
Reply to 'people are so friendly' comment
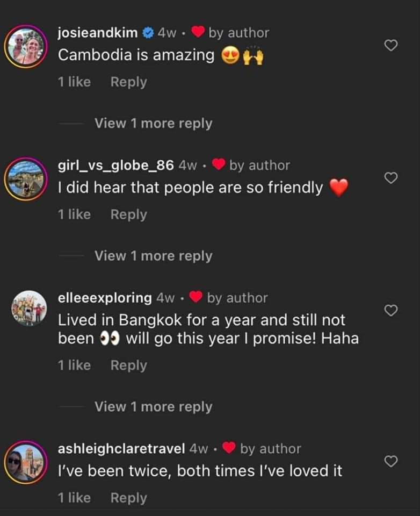point(128,214)
